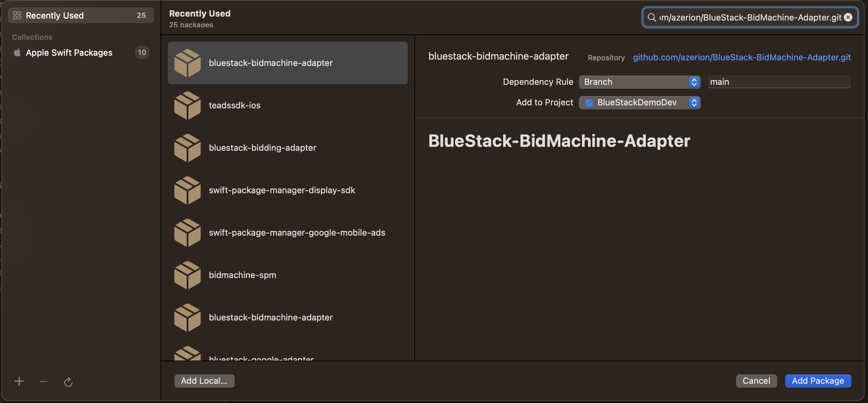Select Apple Swift Packages collection
The image size is (868, 403).
tap(81, 52)
